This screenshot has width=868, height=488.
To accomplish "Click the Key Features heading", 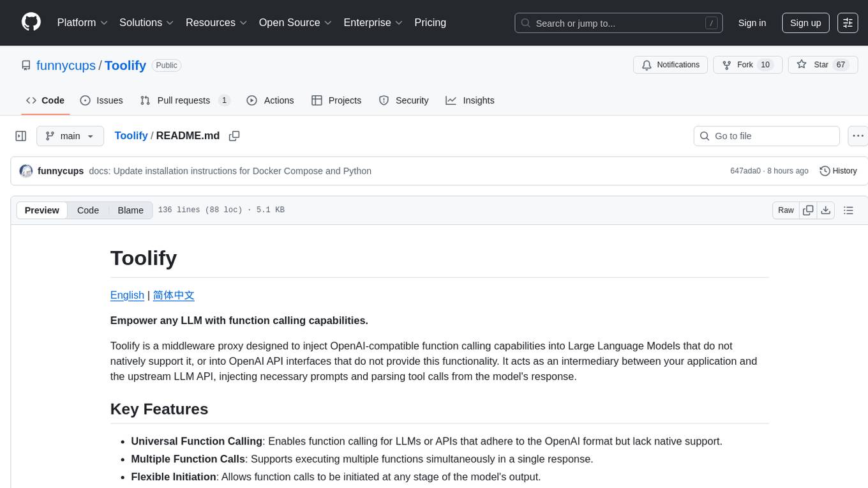I will point(160,409).
